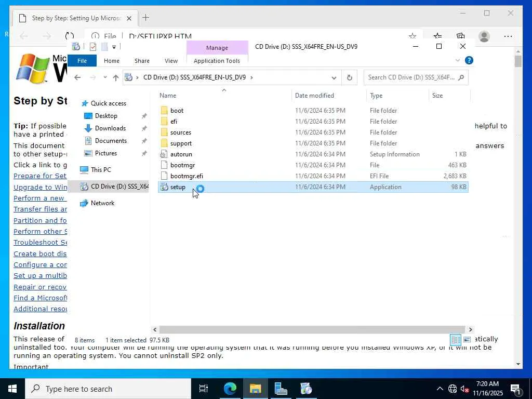Switch to the Home ribbon tab

coord(112,61)
